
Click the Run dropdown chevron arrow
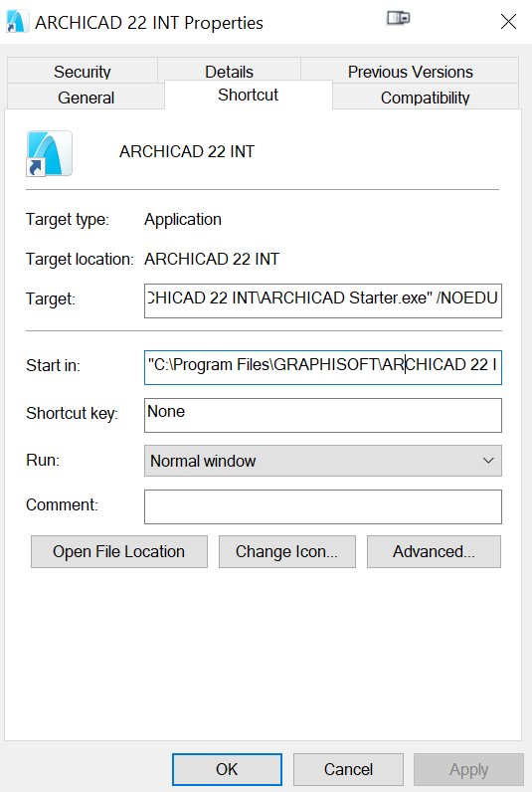tap(488, 461)
